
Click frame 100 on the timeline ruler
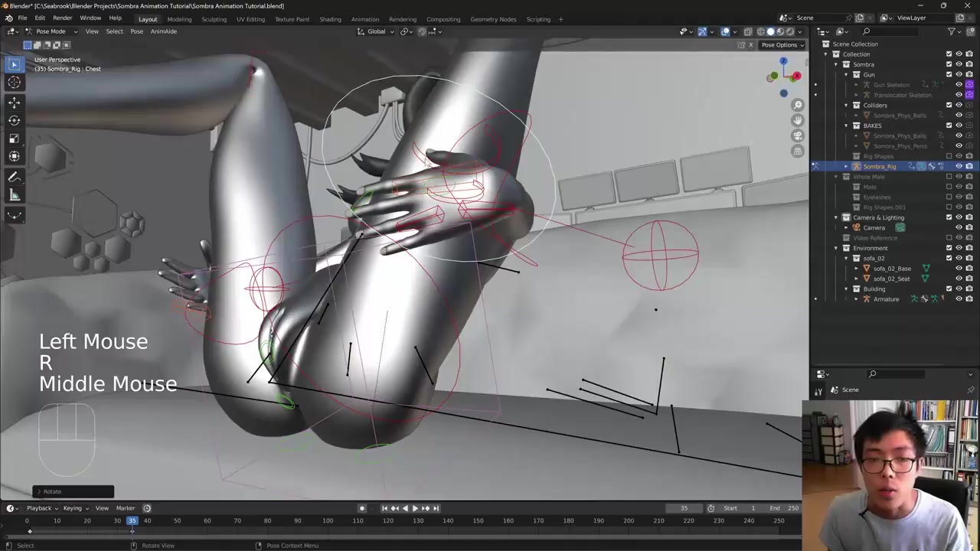point(328,521)
